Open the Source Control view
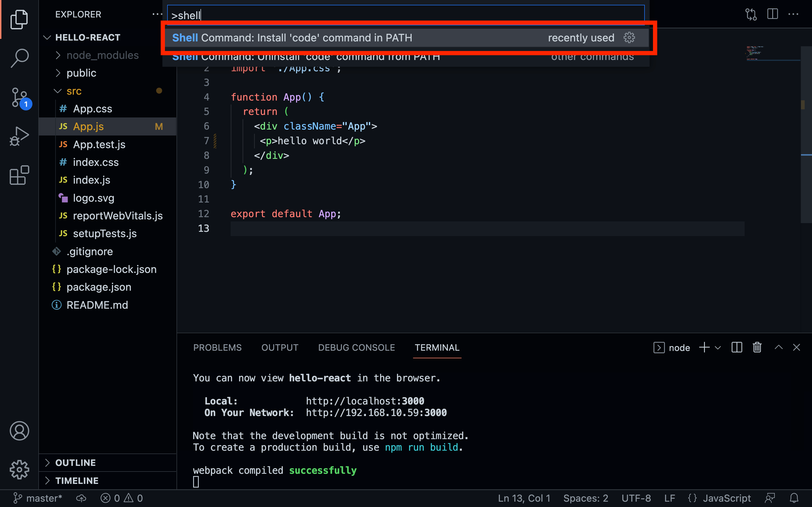 19,97
